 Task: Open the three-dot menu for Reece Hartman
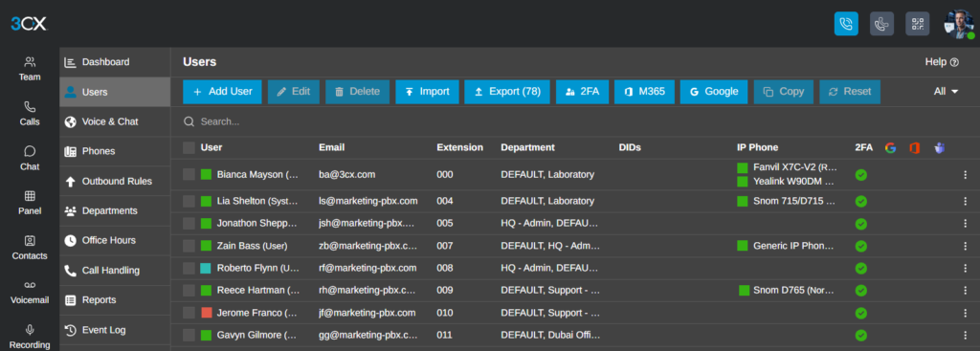click(965, 291)
